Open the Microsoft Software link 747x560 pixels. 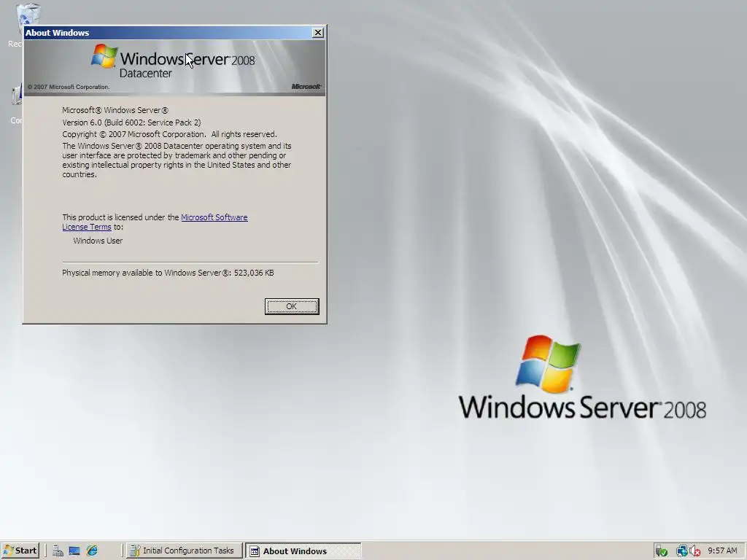(214, 217)
